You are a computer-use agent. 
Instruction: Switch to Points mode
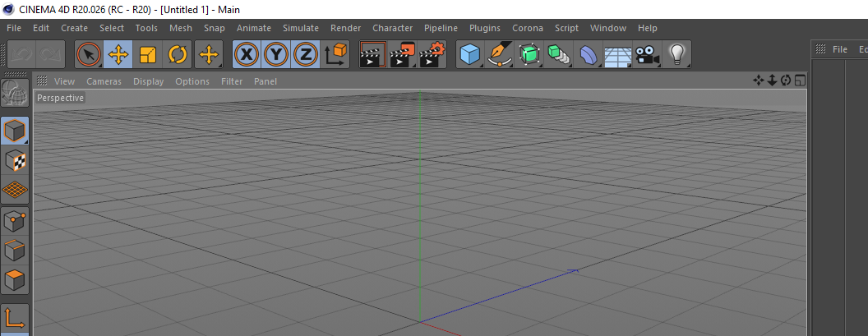point(15,222)
